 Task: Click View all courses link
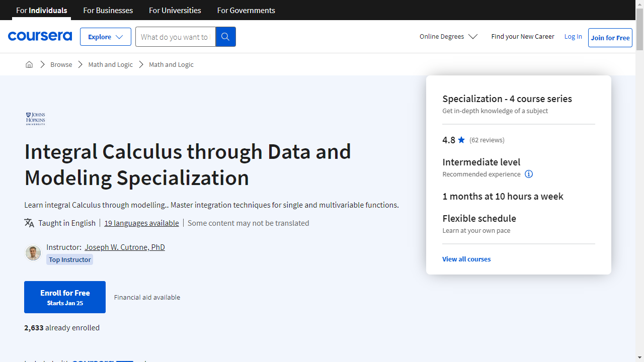(466, 259)
